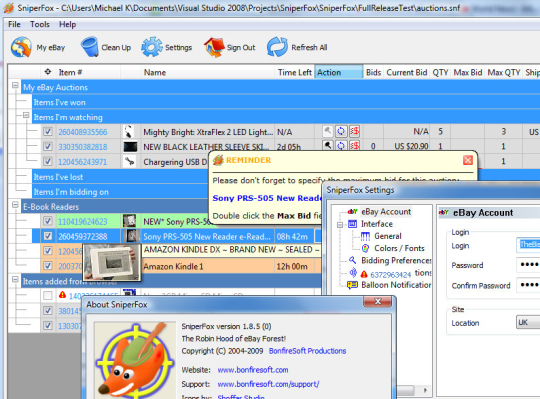Select the Items I've won row
Image resolution: width=540 pixels, height=399 pixels.
coord(286,102)
